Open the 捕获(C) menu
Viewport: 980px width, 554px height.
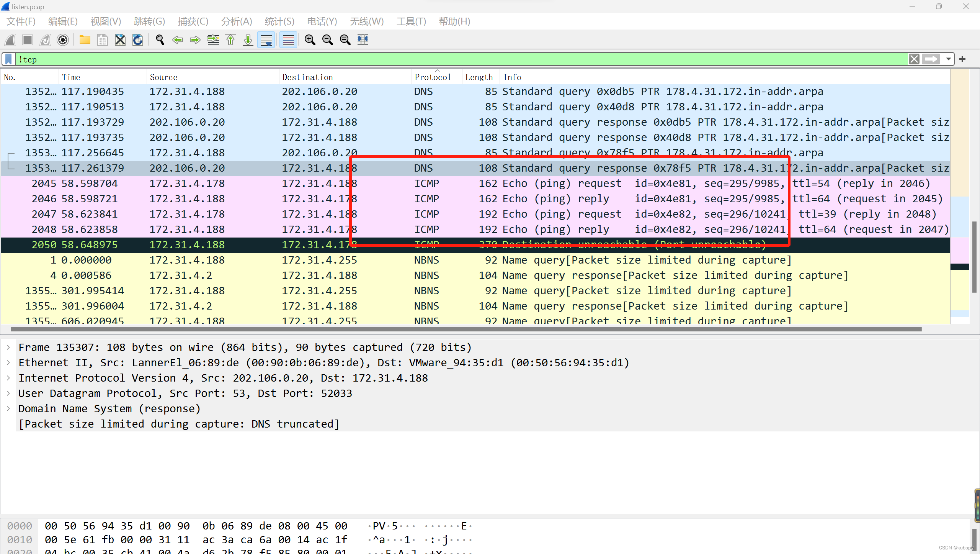pos(193,21)
